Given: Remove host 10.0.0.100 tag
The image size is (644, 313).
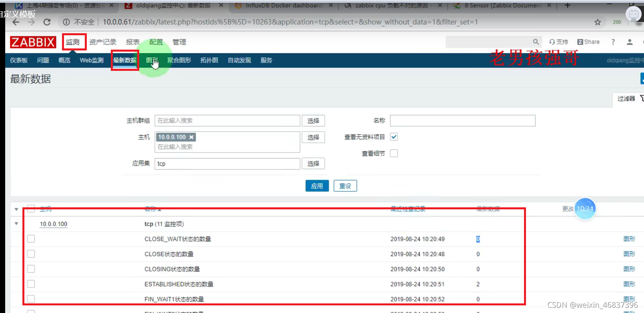Looking at the screenshot, I should (x=192, y=137).
